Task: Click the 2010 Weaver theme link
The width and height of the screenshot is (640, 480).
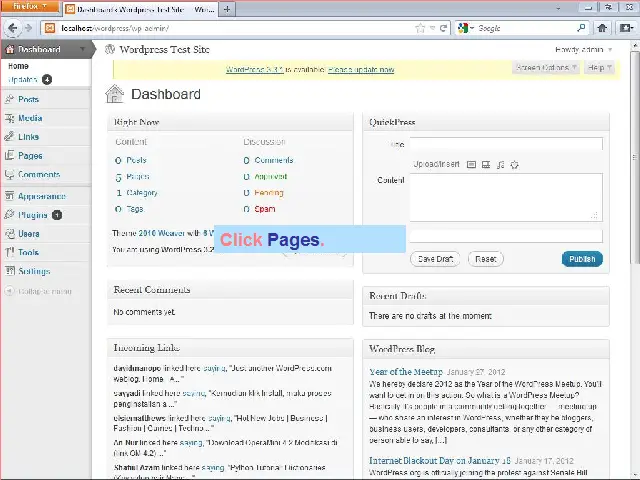Action: coord(162,233)
